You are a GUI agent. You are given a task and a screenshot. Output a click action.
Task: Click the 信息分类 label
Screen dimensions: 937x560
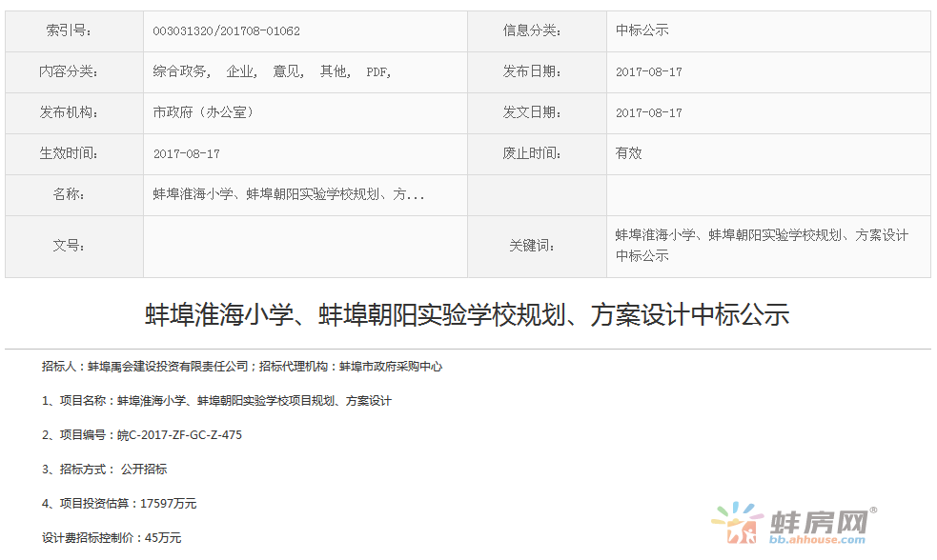click(x=531, y=30)
